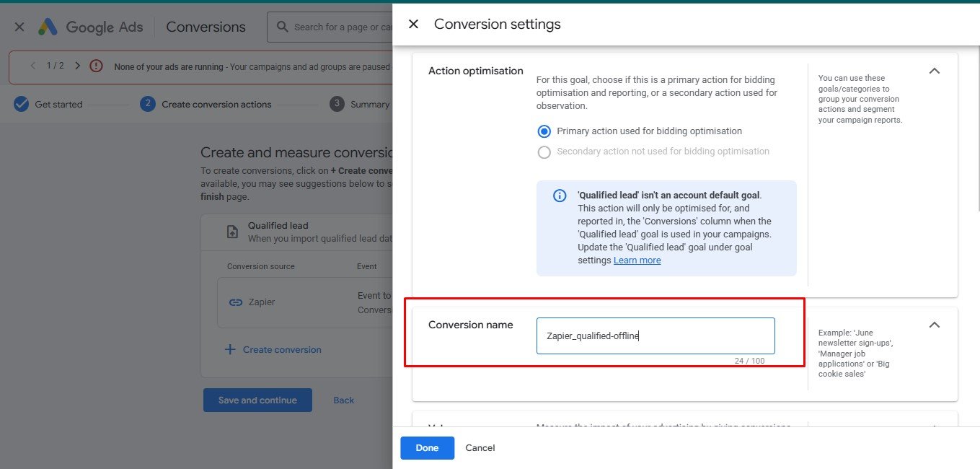Open the Create conversion actions step
The image size is (980, 469).
click(x=206, y=104)
